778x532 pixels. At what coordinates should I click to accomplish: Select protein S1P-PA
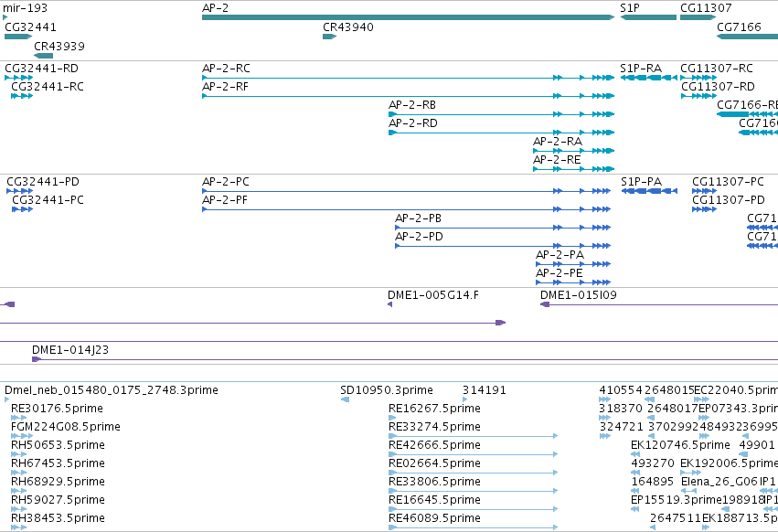pos(649,191)
